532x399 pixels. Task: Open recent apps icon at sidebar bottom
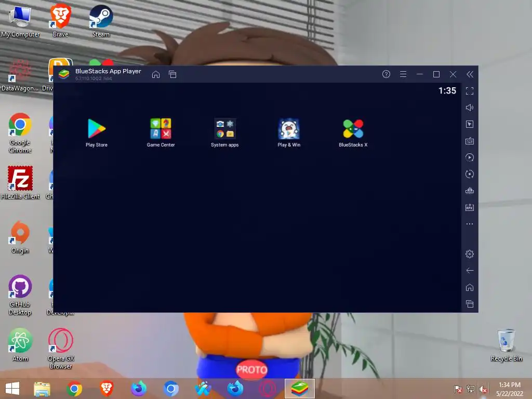pyautogui.click(x=470, y=304)
